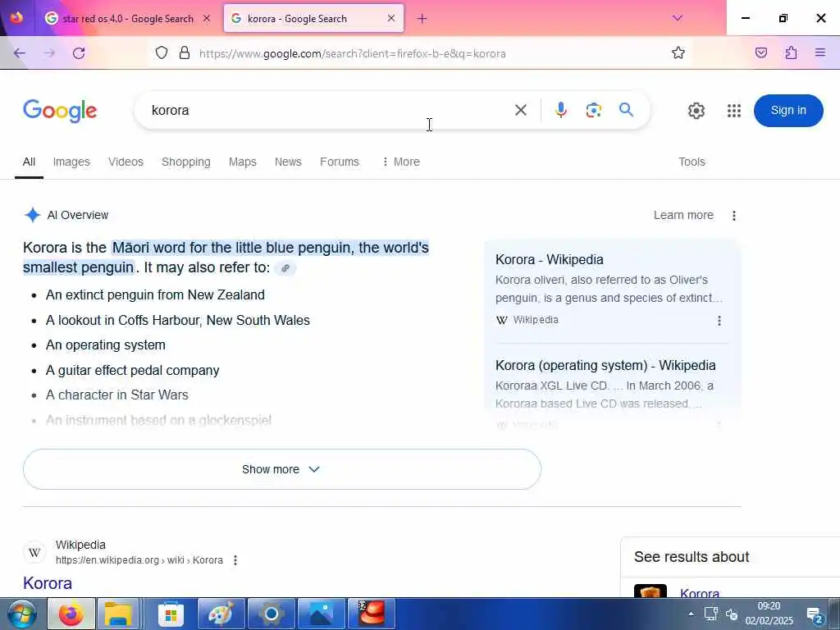Click Learn more about AI Overview

click(683, 215)
